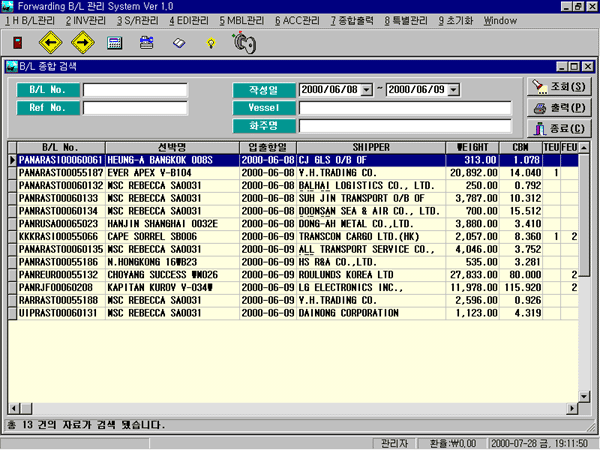This screenshot has height=450, width=600.
Task: Select row PANARAST00060135
Action: click(x=293, y=249)
